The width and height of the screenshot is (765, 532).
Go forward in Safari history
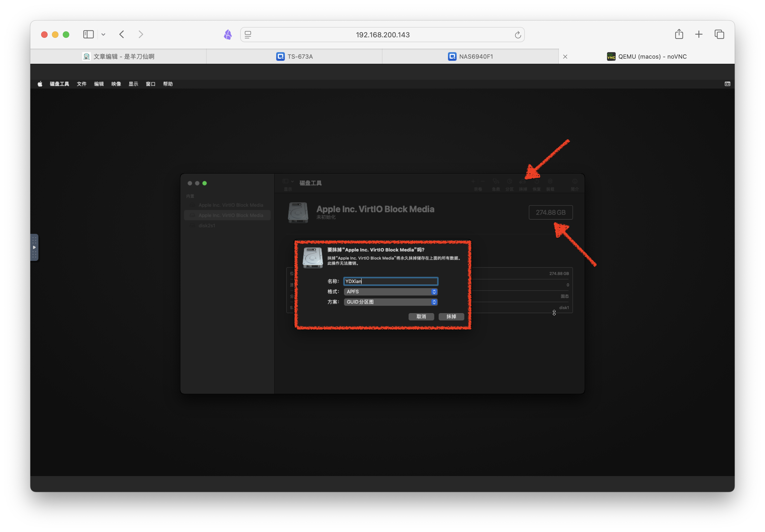(x=141, y=34)
